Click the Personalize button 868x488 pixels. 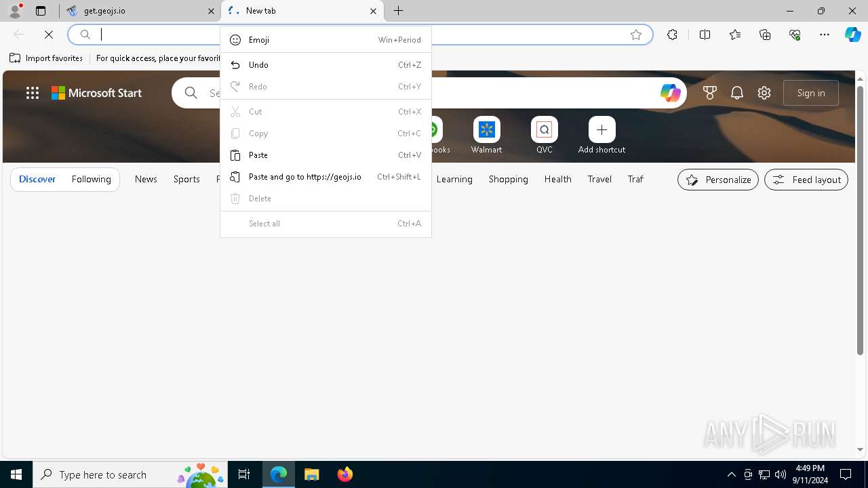pyautogui.click(x=718, y=180)
